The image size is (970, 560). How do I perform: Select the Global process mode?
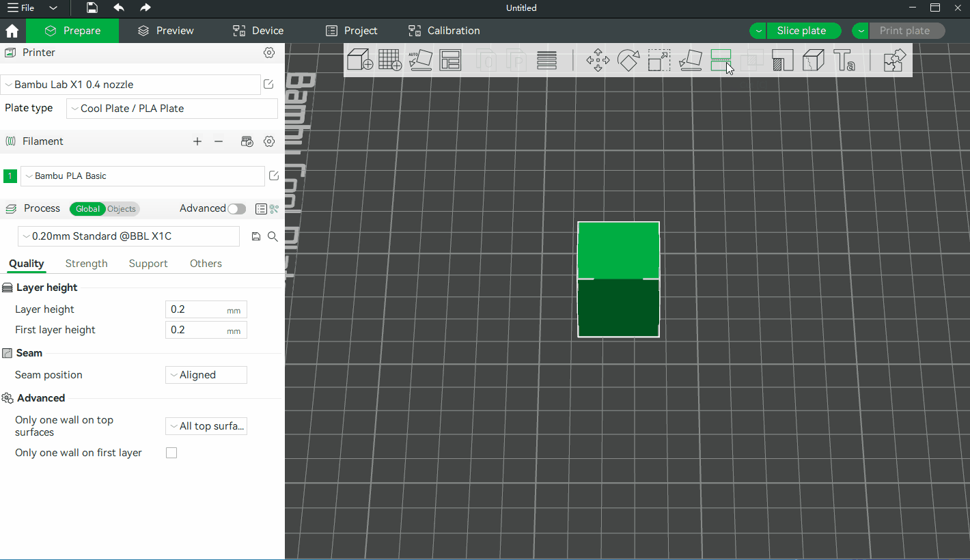(x=87, y=209)
